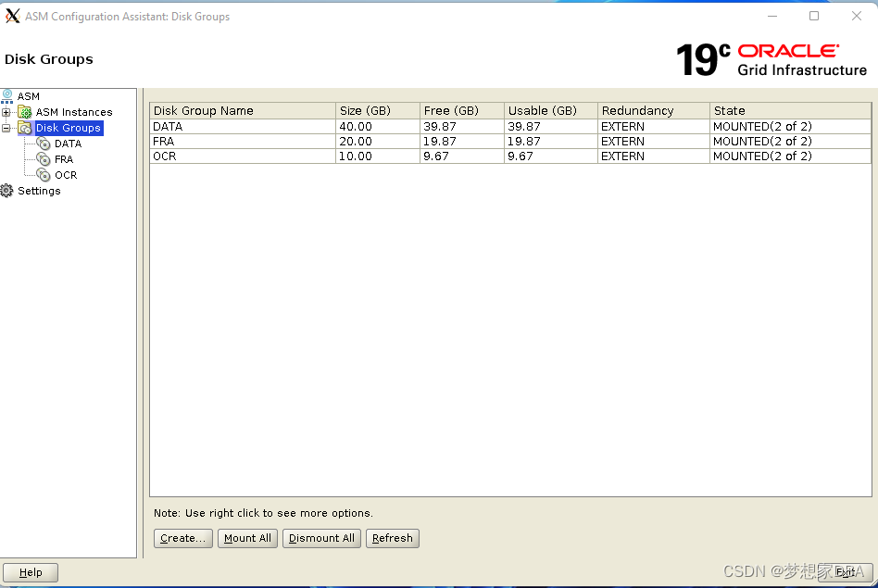The image size is (878, 588).
Task: Select OCR label in navigation tree
Action: coord(66,175)
